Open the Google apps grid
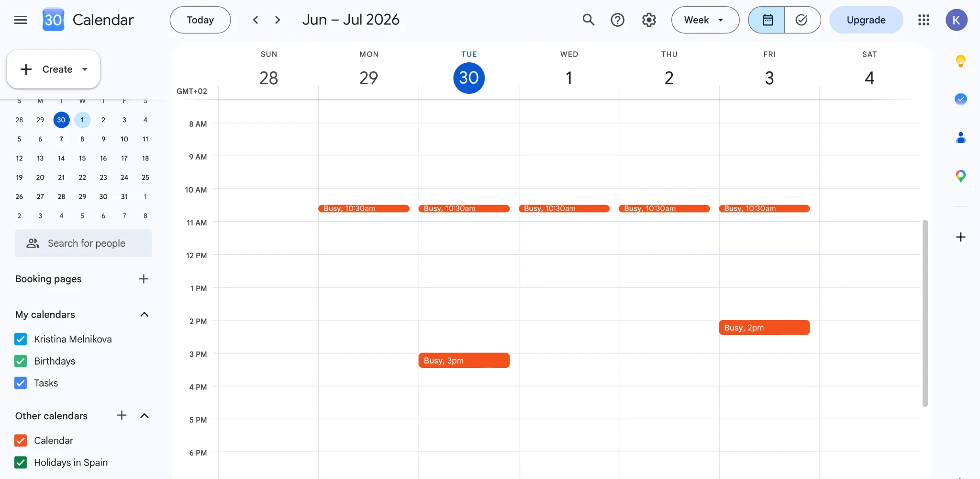This screenshot has height=479, width=980. coord(924,20)
